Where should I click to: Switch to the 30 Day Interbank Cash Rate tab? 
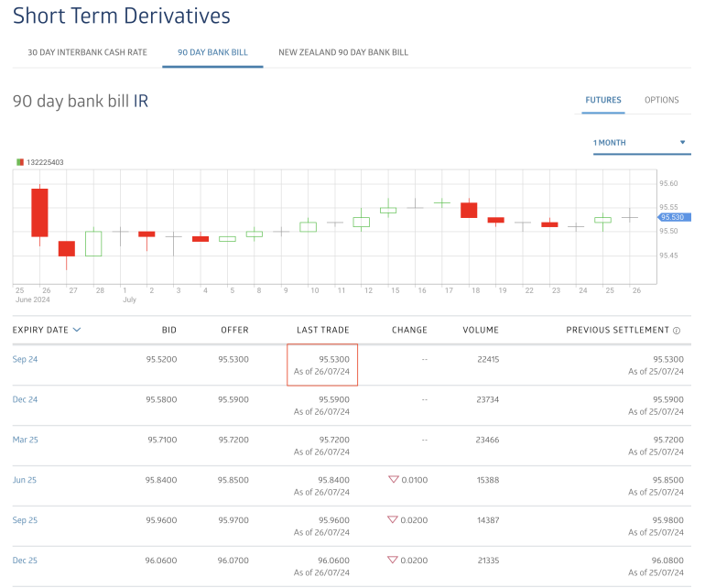click(x=87, y=52)
